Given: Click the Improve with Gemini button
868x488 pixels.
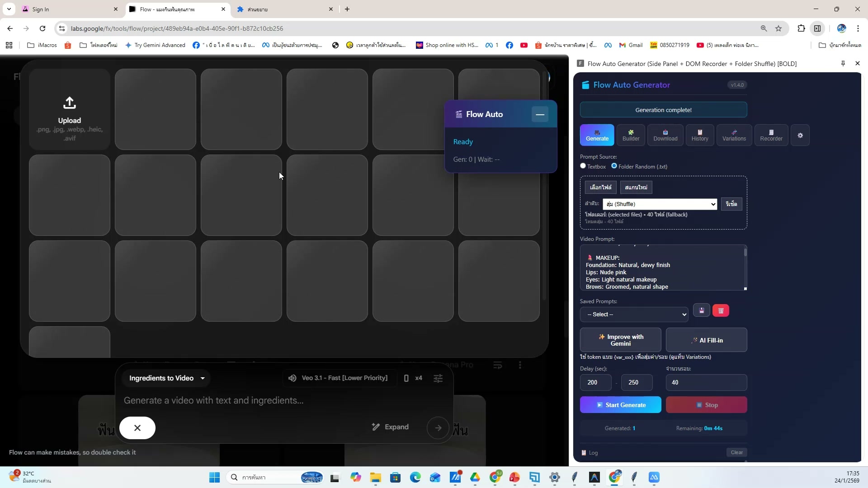Looking at the screenshot, I should 620,340.
